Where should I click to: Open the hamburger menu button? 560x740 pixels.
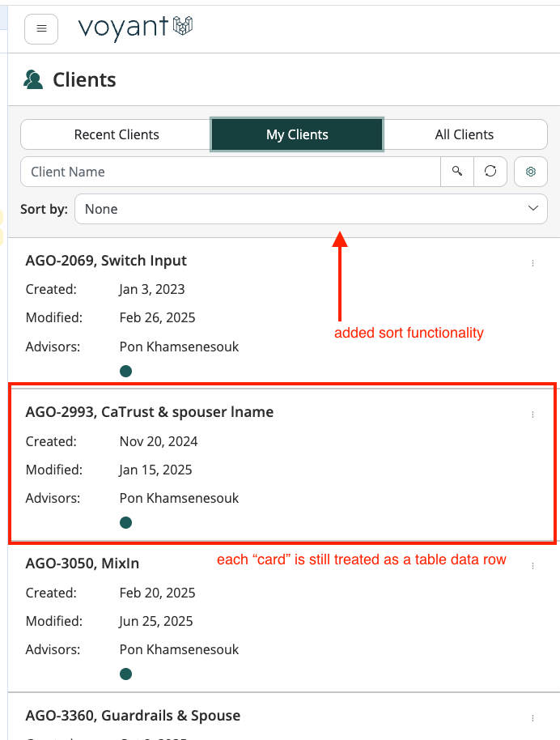41,29
